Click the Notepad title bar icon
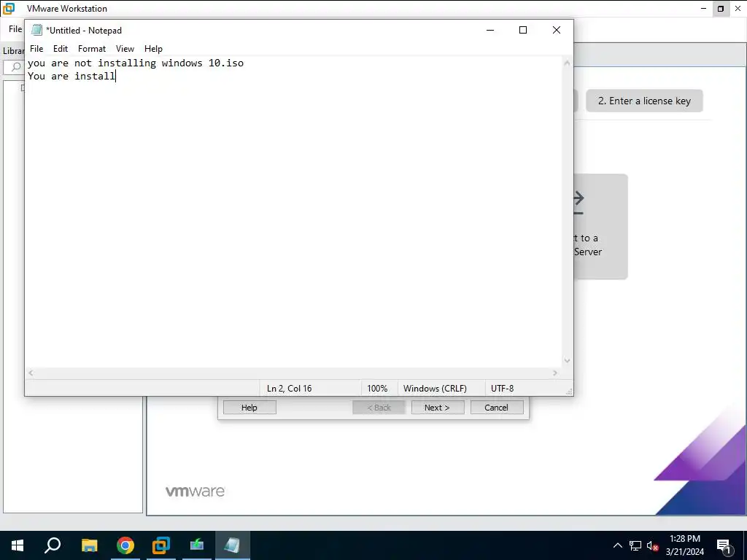 36,30
